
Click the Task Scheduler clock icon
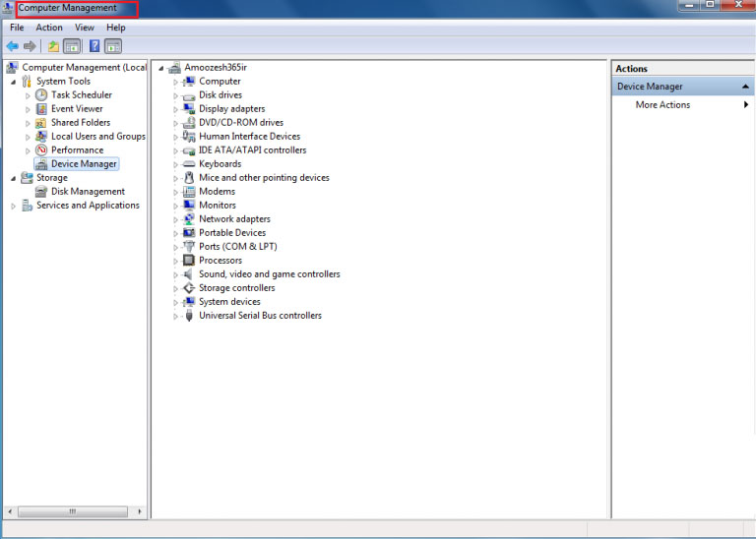point(41,94)
